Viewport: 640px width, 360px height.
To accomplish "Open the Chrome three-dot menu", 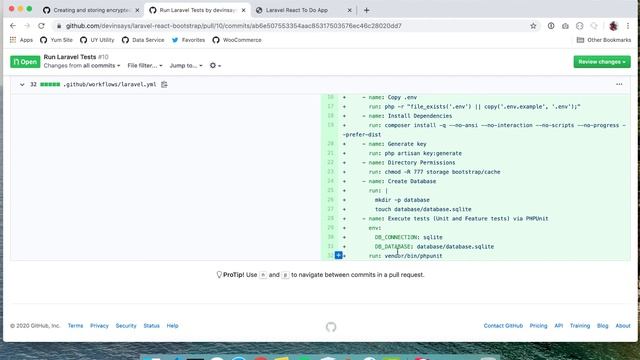I will [x=628, y=26].
